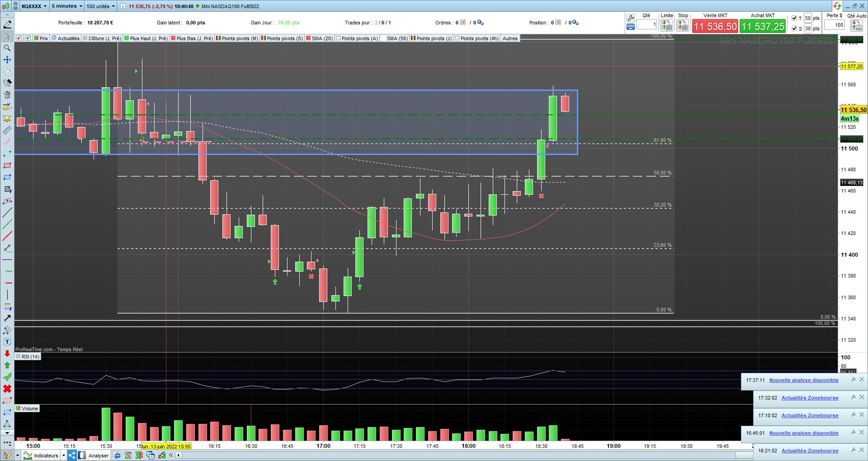
Task: Open the Autres indicator tab
Action: [x=510, y=38]
